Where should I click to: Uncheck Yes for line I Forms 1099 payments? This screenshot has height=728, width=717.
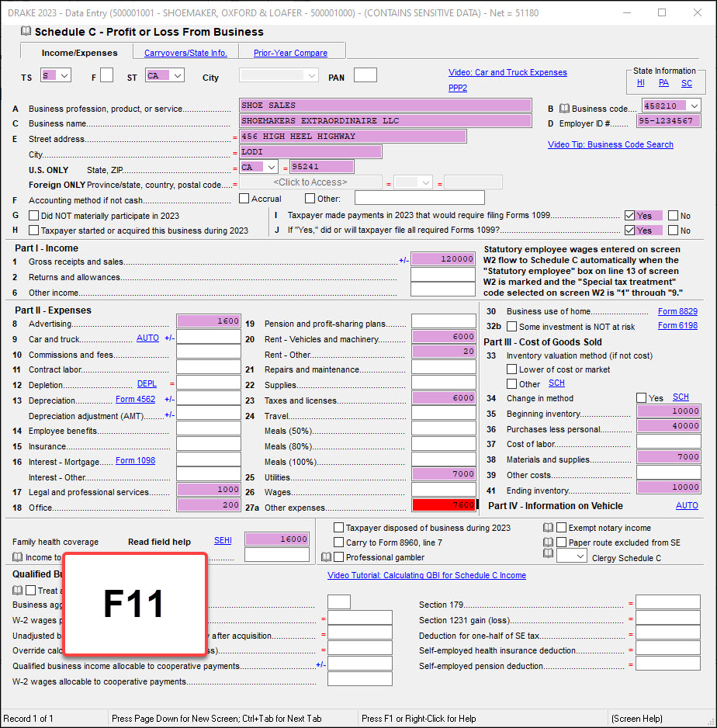click(x=630, y=216)
